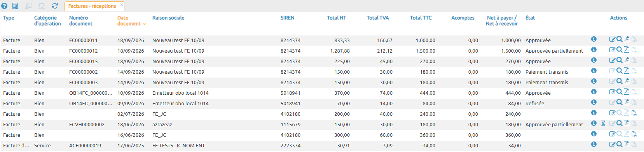Click 'Paiement transmis' on row FC00000002
The image size is (644, 152).
click(547, 72)
